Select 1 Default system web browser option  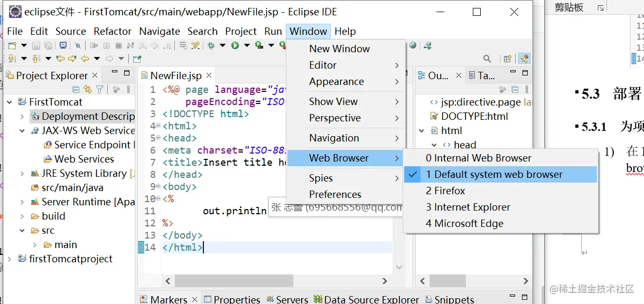point(500,174)
